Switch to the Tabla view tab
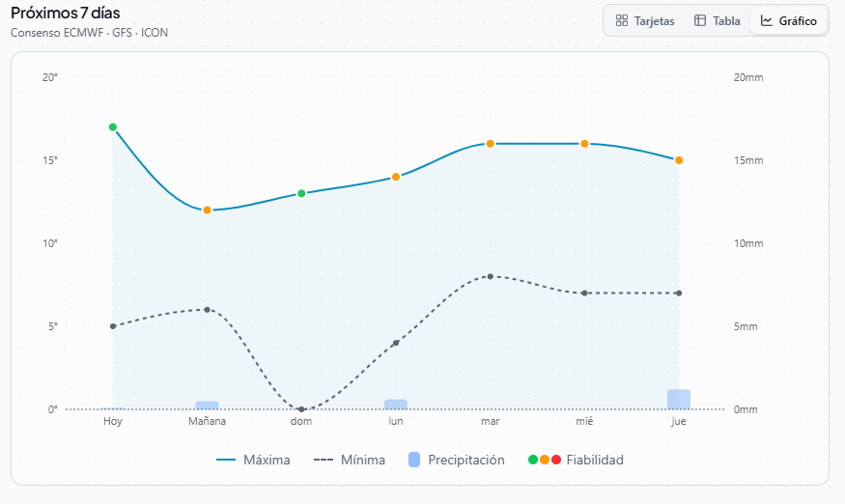 point(717,20)
